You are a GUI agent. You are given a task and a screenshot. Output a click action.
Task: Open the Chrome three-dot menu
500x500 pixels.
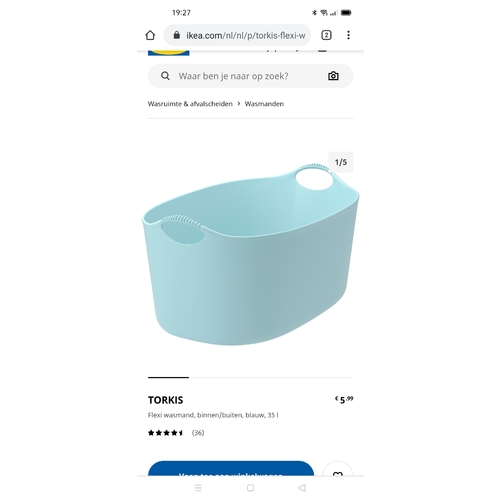[348, 35]
